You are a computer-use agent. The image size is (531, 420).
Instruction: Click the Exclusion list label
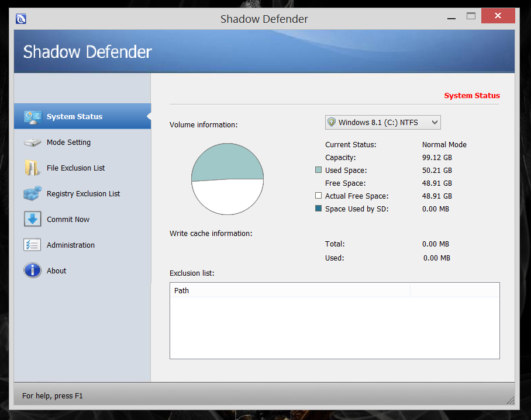(192, 273)
